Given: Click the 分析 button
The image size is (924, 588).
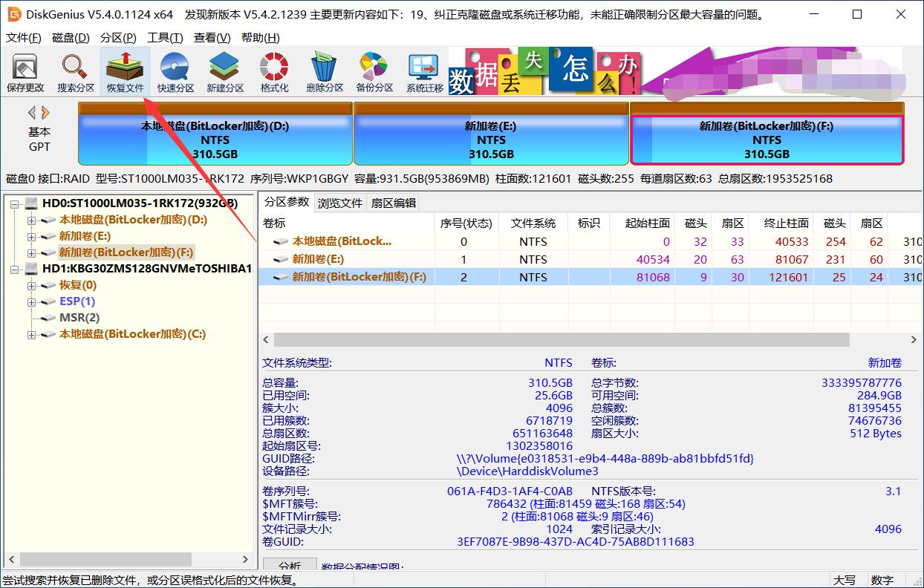Looking at the screenshot, I should click(290, 566).
